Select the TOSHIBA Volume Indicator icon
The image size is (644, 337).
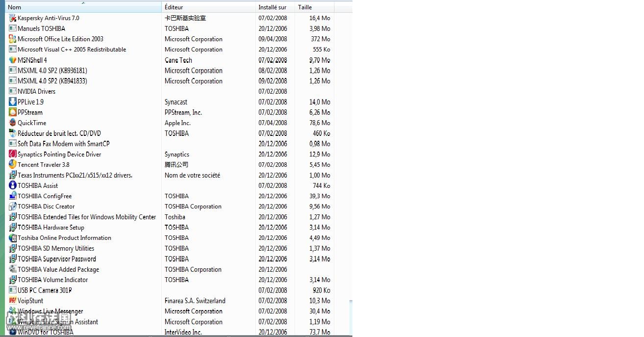coord(13,280)
